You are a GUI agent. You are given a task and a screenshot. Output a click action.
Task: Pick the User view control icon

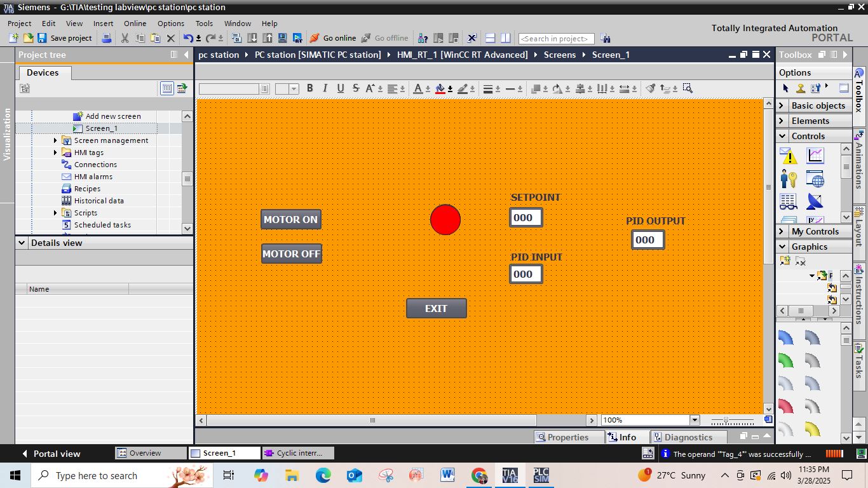pyautogui.click(x=789, y=179)
